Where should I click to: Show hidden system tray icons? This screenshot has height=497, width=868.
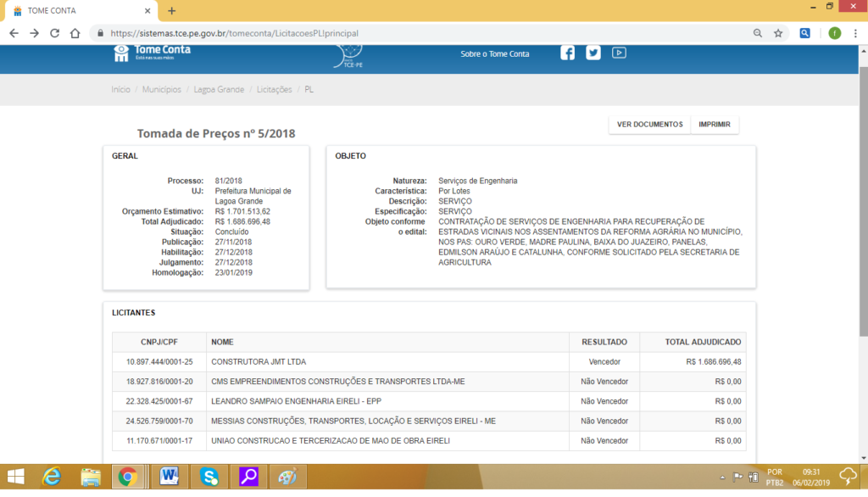[x=721, y=477]
